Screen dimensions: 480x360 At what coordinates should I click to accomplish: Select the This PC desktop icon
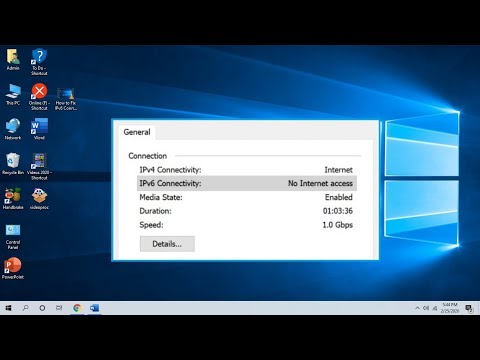tap(13, 94)
